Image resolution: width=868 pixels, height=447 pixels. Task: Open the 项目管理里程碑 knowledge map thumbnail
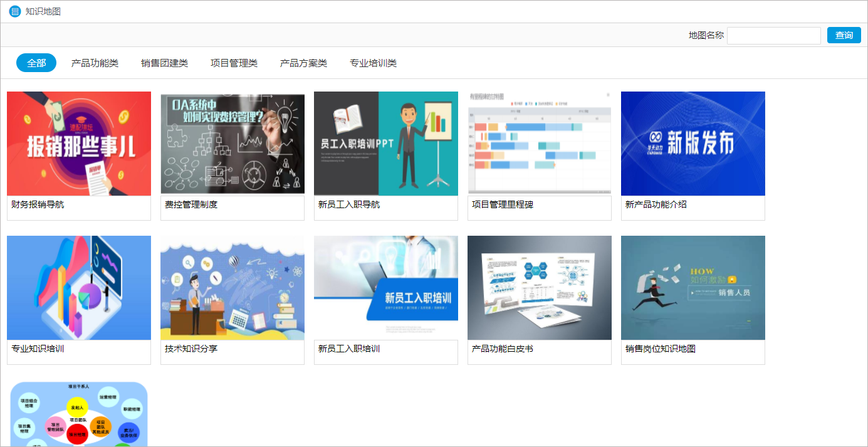(539, 143)
